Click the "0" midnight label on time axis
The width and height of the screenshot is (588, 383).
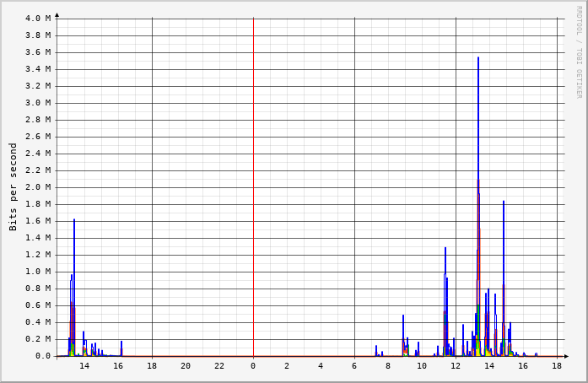click(x=253, y=366)
